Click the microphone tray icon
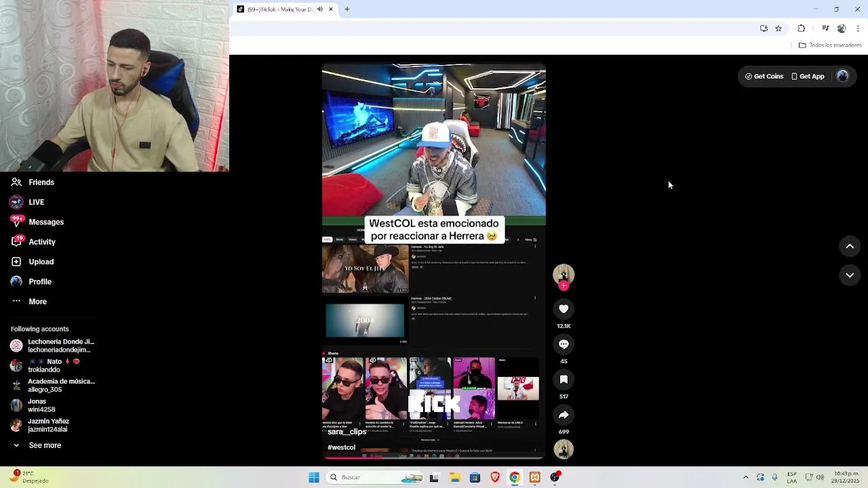 (774, 477)
